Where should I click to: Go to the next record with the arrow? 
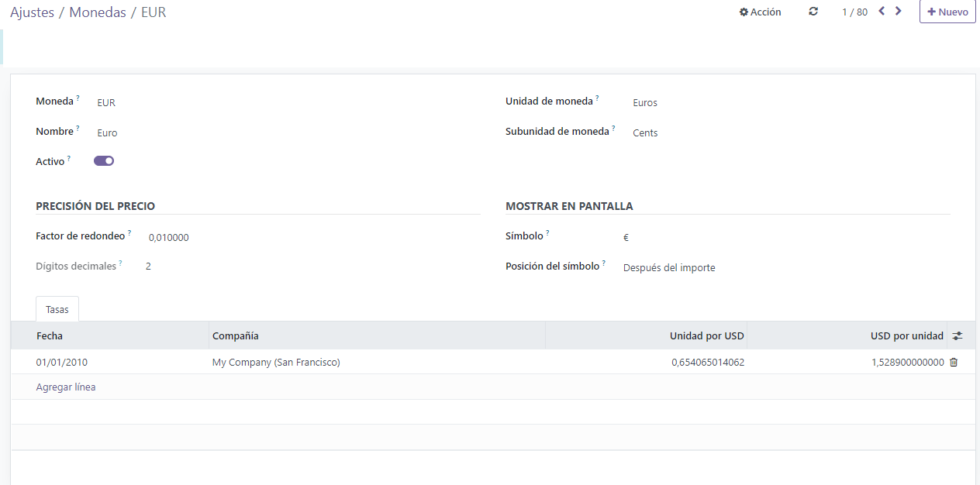pos(898,12)
